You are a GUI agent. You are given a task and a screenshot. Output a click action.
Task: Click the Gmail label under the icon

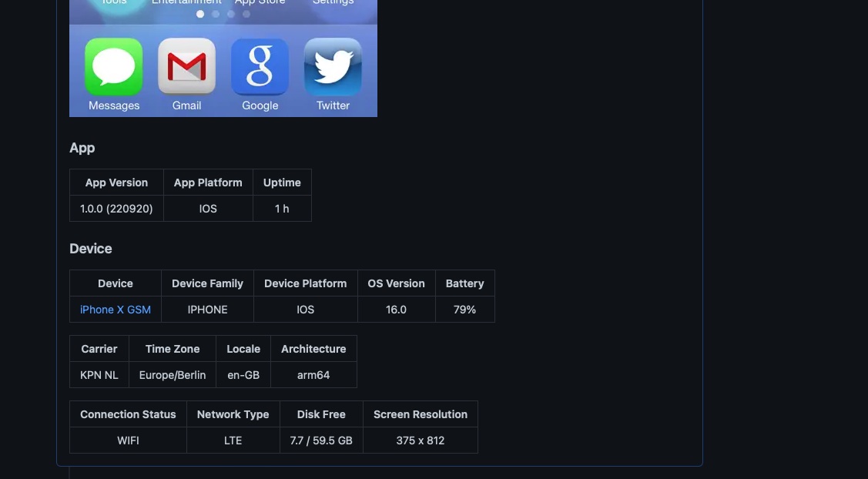tap(186, 106)
